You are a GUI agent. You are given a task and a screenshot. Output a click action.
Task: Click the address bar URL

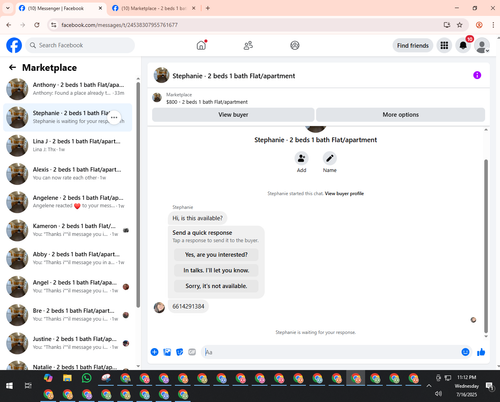(x=119, y=25)
